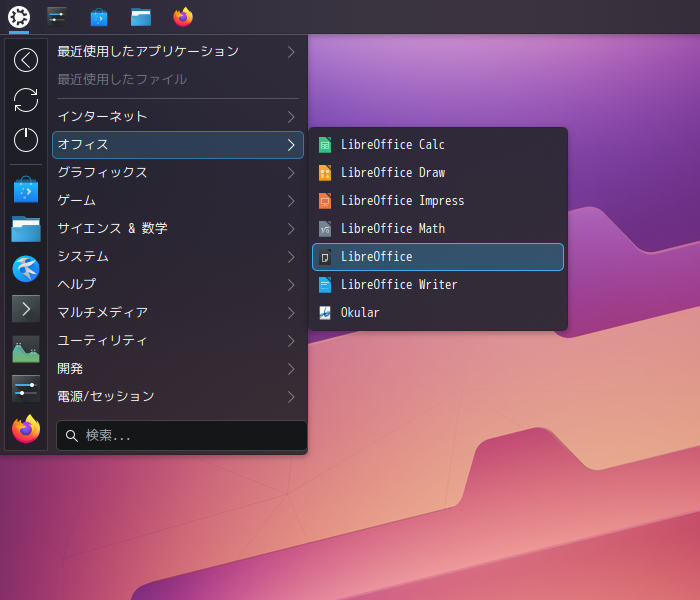700x600 pixels.
Task: Expand 電源/セッション submenu arrow
Action: (291, 397)
